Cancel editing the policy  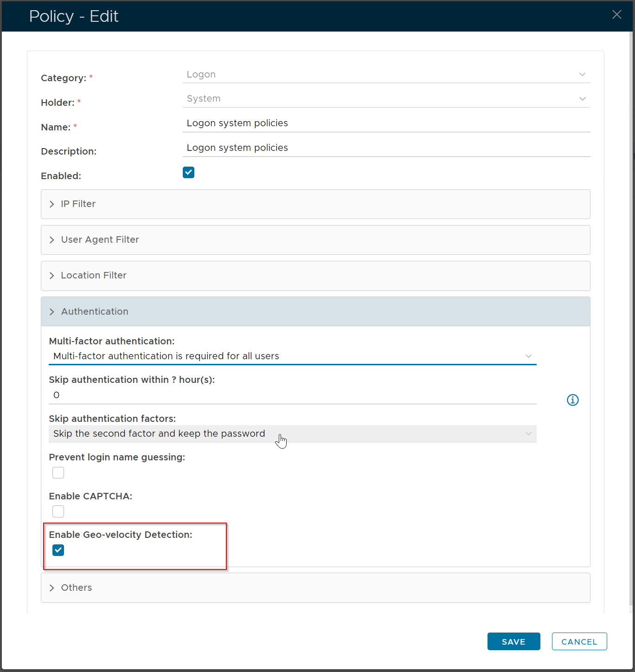579,641
